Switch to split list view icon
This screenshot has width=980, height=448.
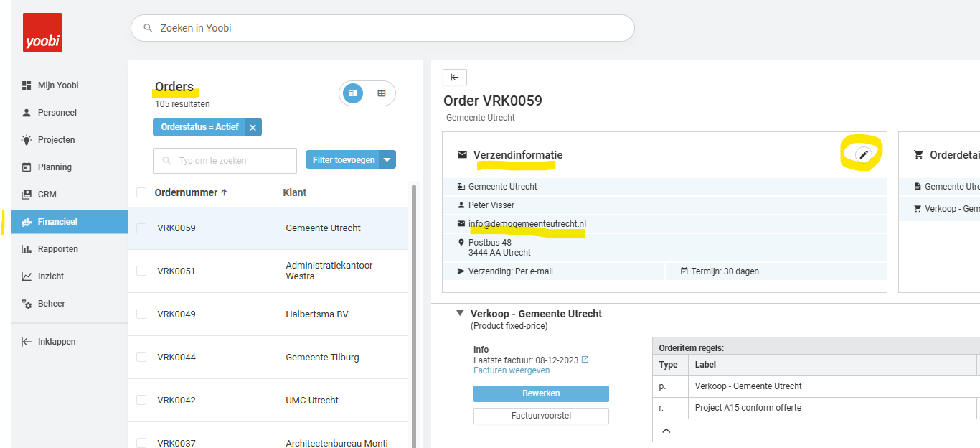click(x=352, y=93)
